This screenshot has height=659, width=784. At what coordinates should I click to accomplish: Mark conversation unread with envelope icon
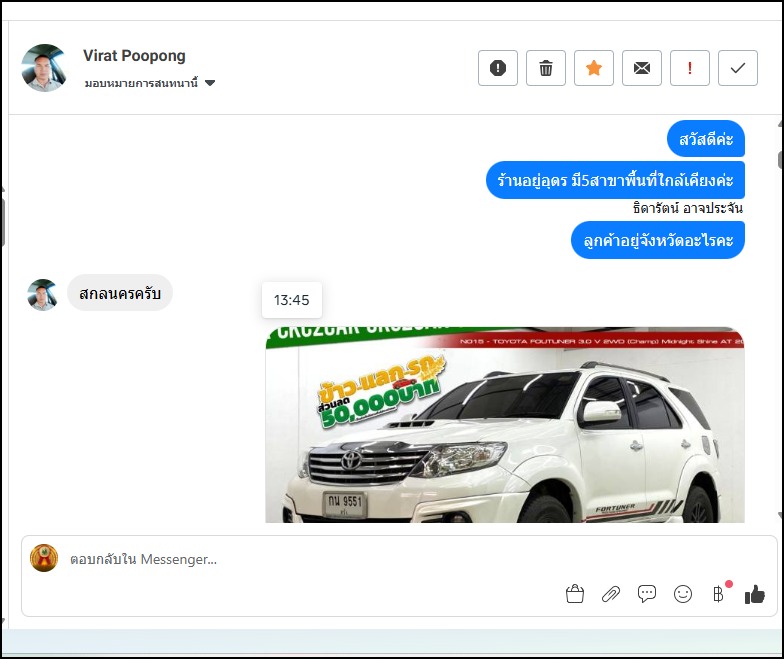coord(642,68)
